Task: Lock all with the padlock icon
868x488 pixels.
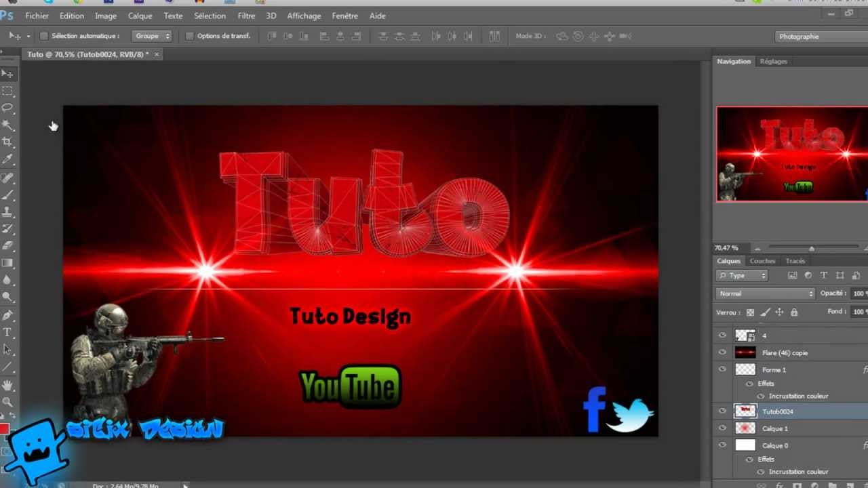Action: pos(794,312)
